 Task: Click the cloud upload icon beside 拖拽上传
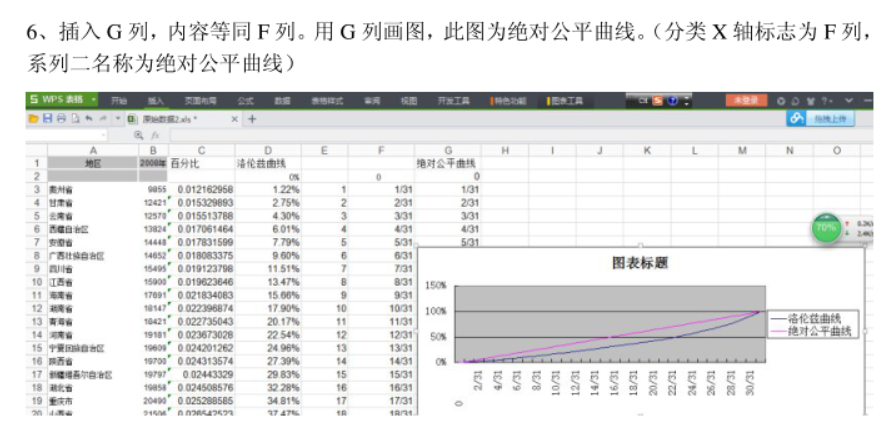coord(797,119)
